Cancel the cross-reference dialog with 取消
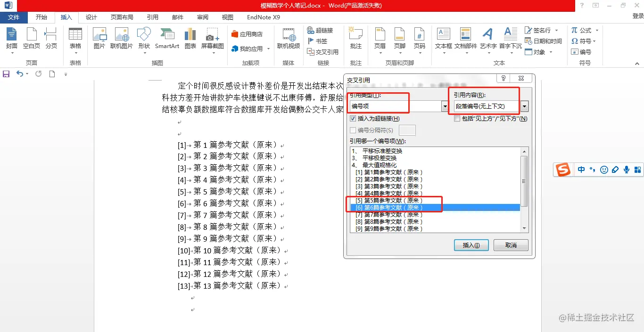Image resolution: width=644 pixels, height=332 pixels. click(x=511, y=245)
